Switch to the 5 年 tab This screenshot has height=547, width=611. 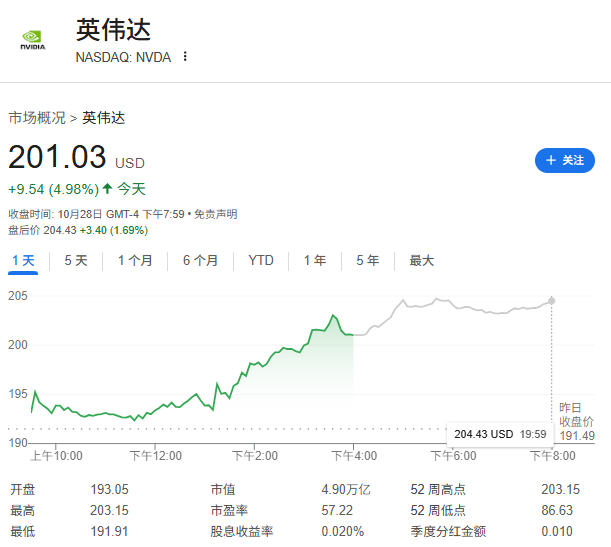tap(367, 260)
